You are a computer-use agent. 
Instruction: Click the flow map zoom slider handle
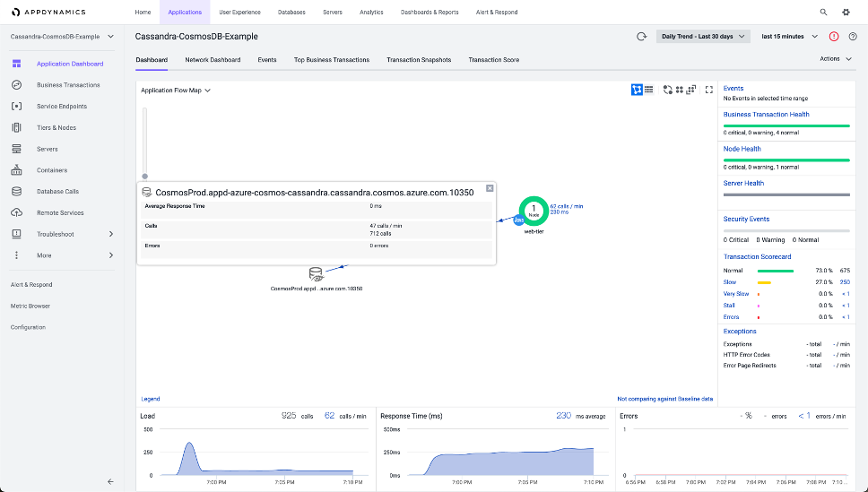[x=145, y=177]
